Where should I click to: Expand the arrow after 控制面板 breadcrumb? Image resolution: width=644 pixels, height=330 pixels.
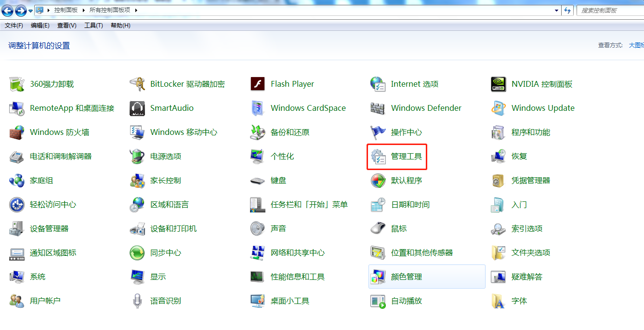click(83, 10)
